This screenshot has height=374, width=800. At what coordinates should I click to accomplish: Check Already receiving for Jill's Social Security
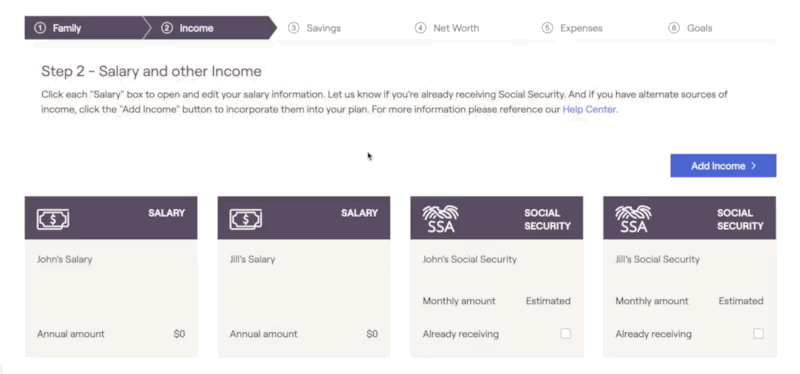759,334
